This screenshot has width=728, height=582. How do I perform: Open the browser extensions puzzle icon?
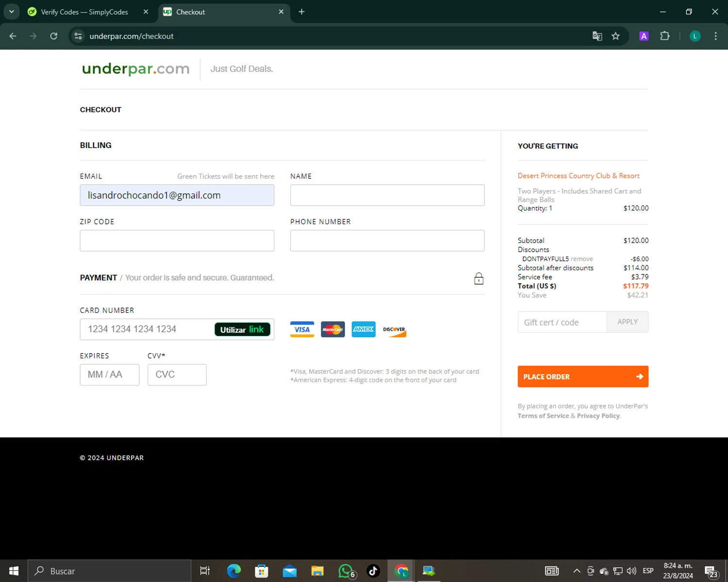[665, 36]
